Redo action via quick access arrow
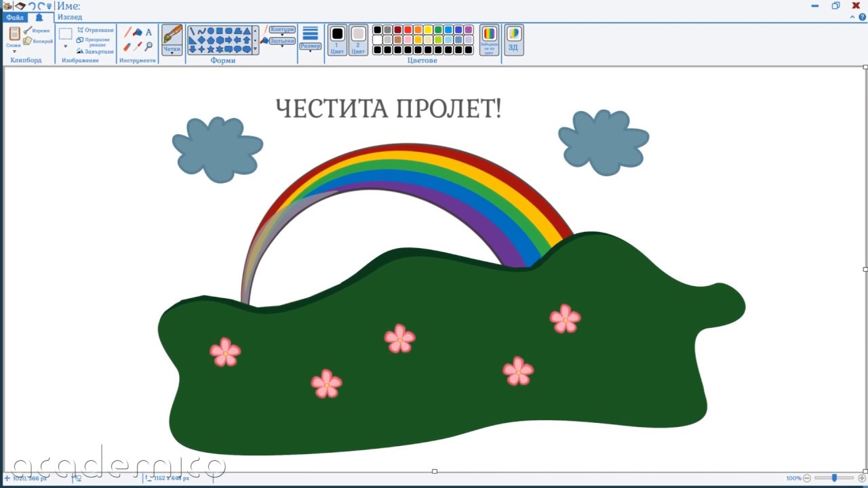Viewport: 868px width, 488px height. [x=41, y=6]
